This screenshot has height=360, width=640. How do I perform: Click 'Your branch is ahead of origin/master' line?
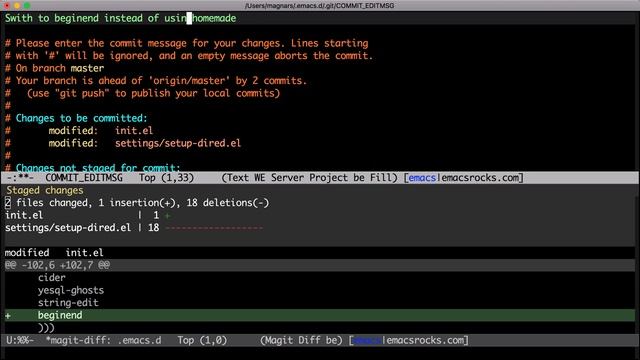pyautogui.click(x=156, y=81)
